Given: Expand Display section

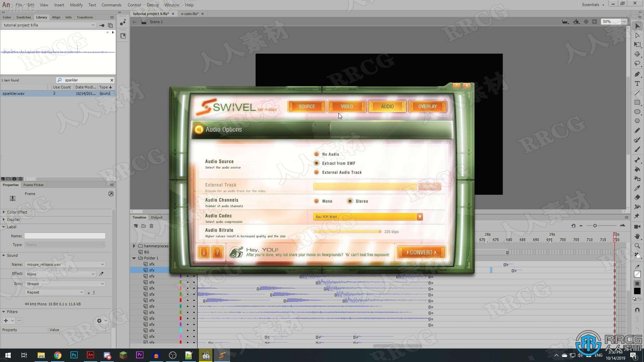Looking at the screenshot, I should pyautogui.click(x=4, y=220).
